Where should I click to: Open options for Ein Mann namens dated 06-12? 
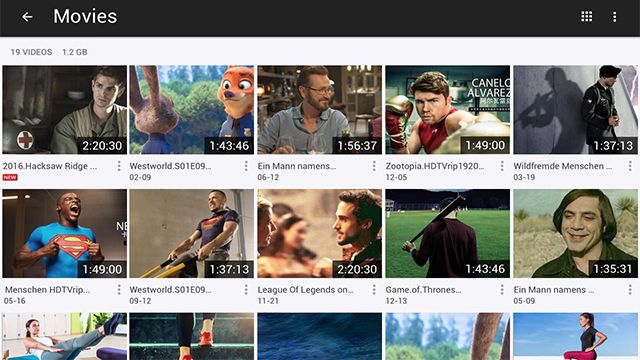[x=374, y=166]
